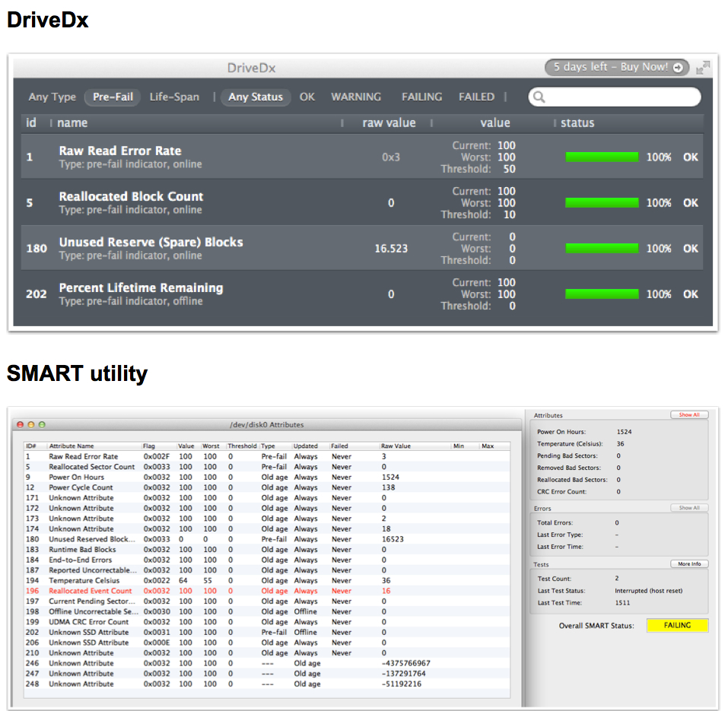Select the Reallocated Sector Count row
This screenshot has height=711, width=728.
coord(267,467)
